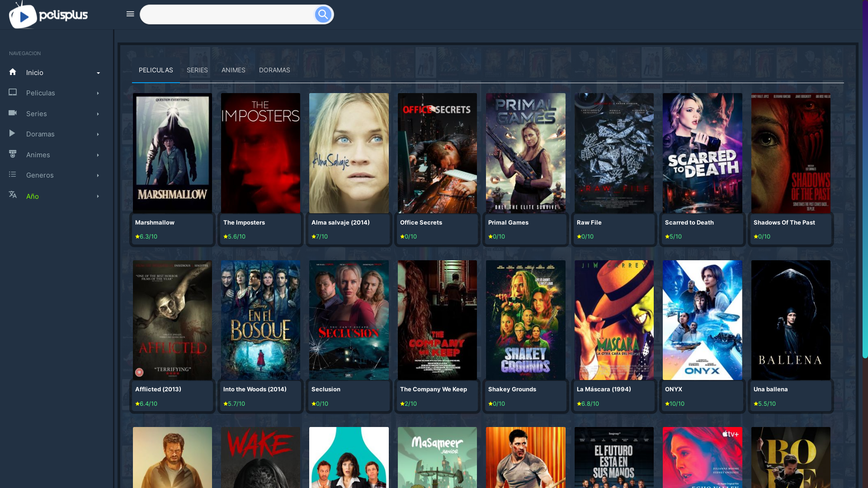Click the blue search magnifier button
This screenshot has width=868, height=488.
coord(323,14)
